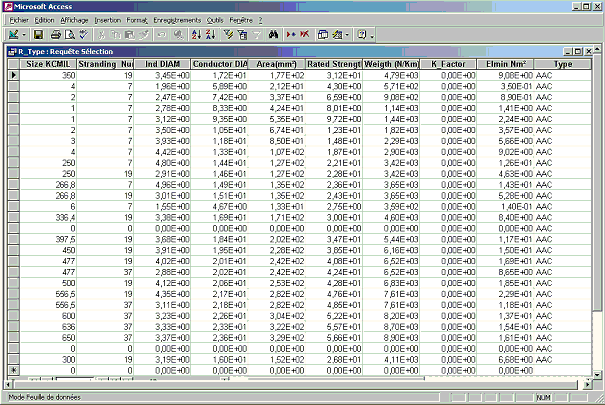The width and height of the screenshot is (605, 405).
Task: Click the New Object toolbar icon
Action: [338, 35]
